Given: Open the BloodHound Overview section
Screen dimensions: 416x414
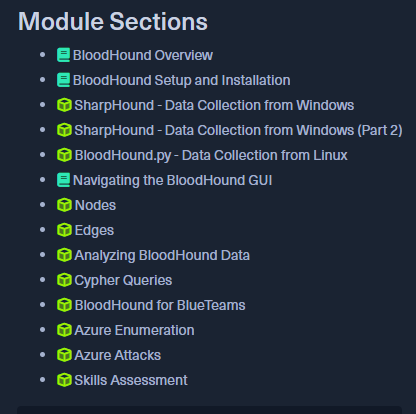Looking at the screenshot, I should [x=143, y=55].
